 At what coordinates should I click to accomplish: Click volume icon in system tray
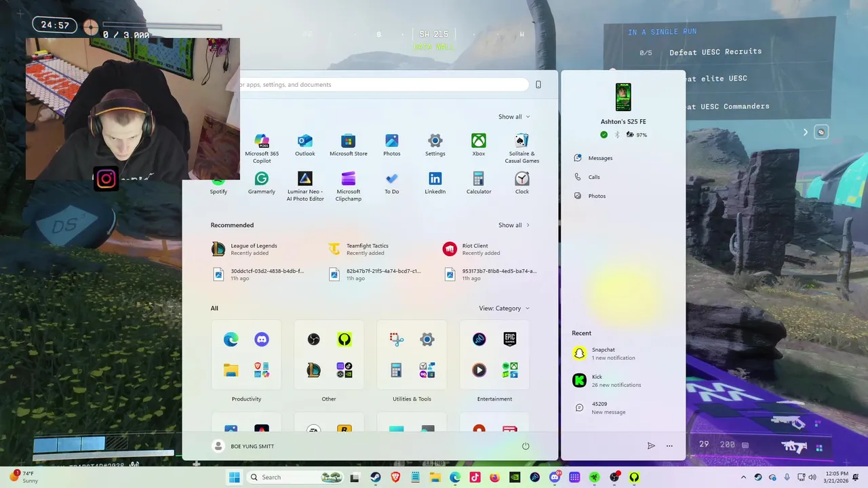812,477
